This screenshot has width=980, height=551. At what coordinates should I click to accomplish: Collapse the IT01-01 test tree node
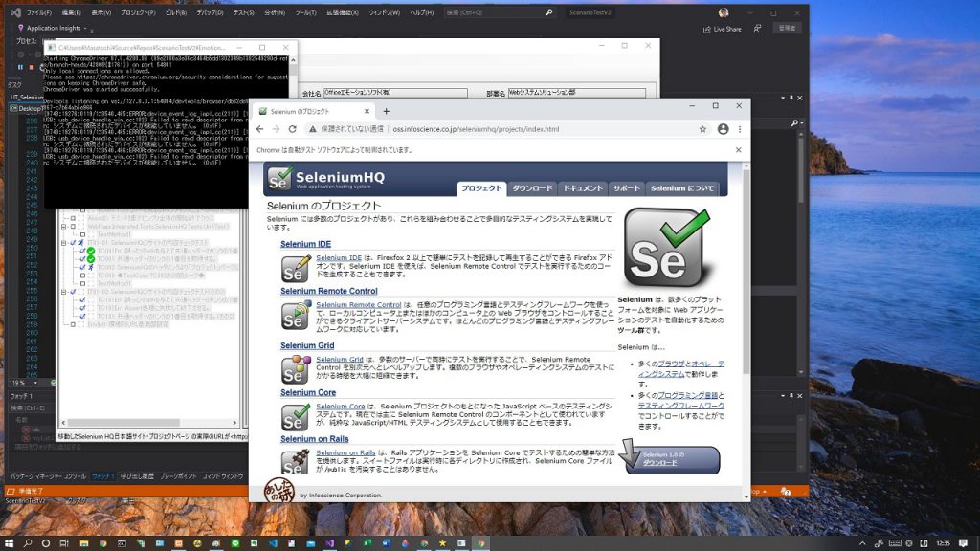pos(63,242)
